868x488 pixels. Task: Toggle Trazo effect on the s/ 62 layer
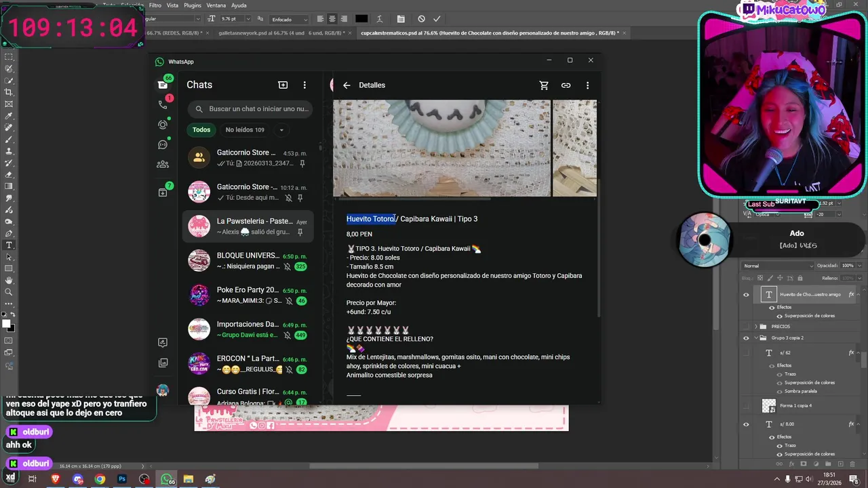779,374
